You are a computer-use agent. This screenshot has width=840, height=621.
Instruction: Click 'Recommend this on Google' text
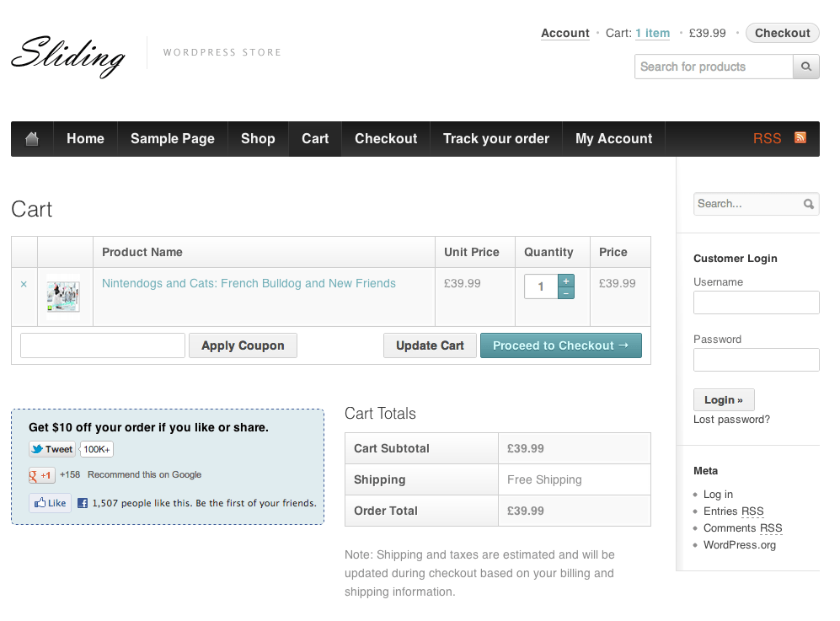coord(145,474)
